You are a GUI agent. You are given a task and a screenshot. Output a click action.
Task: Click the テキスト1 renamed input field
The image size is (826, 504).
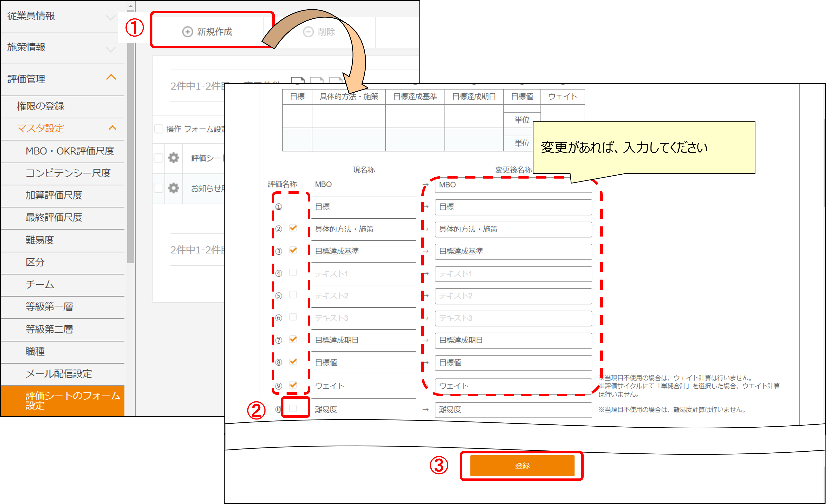(513, 274)
